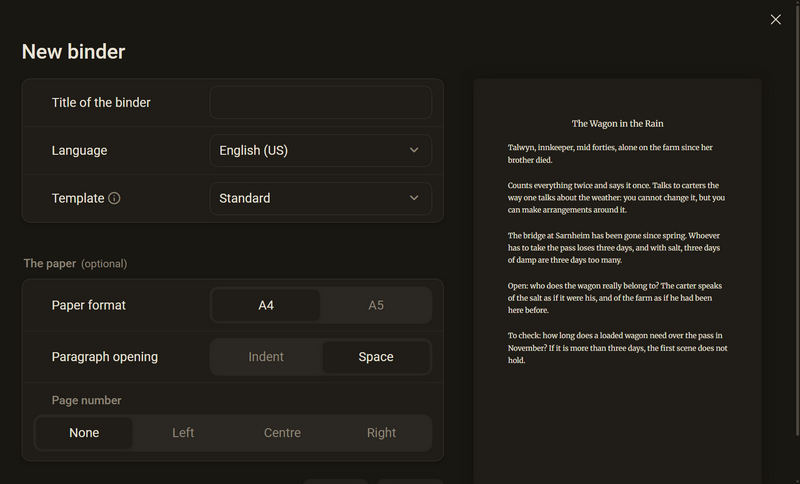Open the Template dropdown showing Standard
Image resolution: width=800 pixels, height=484 pixels.
click(321, 198)
